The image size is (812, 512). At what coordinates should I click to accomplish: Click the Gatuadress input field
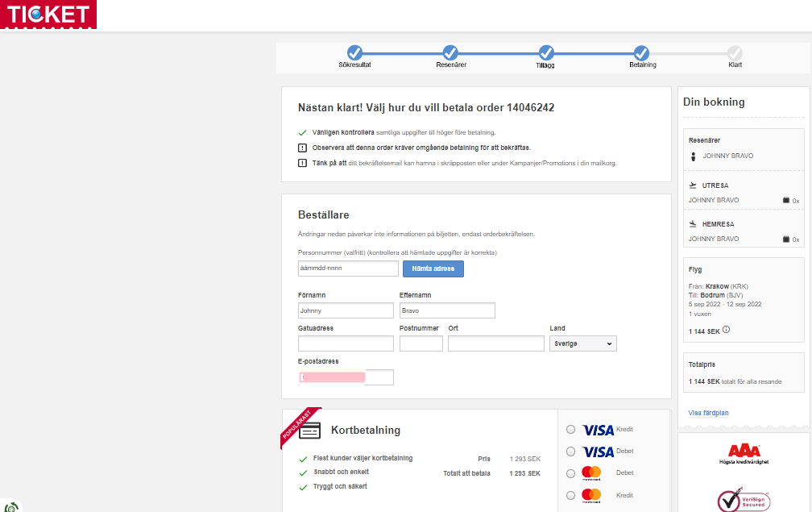346,343
